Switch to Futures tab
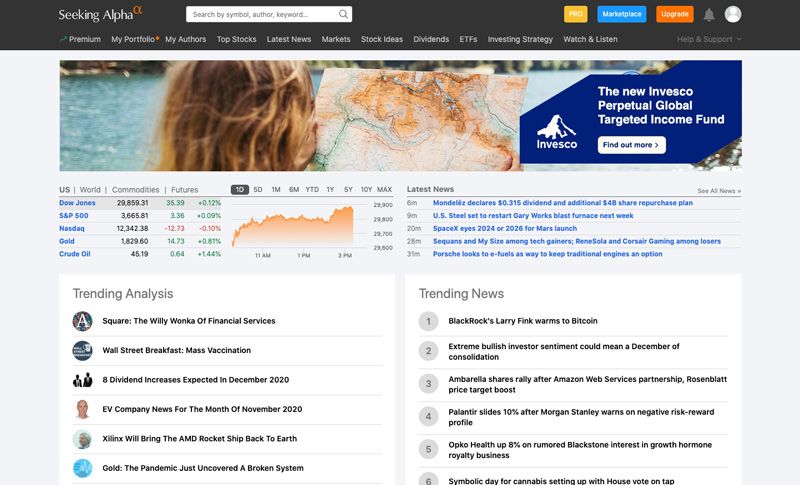This screenshot has width=800, height=485. point(184,190)
